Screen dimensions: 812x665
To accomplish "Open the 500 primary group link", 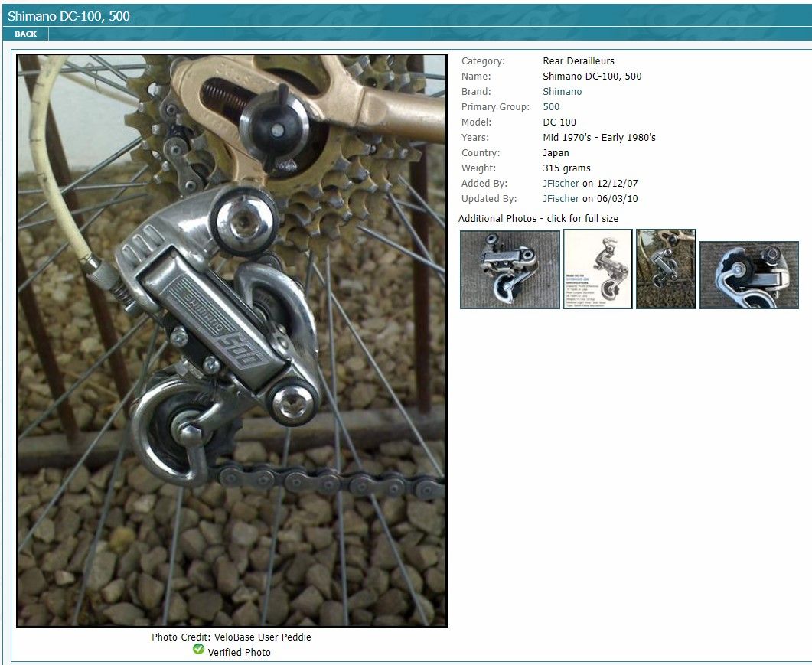I will pyautogui.click(x=551, y=106).
